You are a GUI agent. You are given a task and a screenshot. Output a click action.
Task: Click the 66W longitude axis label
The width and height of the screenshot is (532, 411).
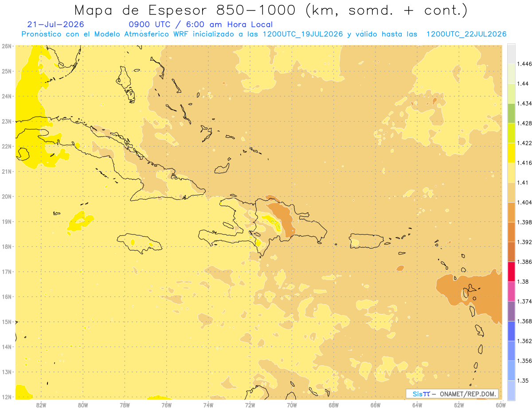[x=376, y=404]
